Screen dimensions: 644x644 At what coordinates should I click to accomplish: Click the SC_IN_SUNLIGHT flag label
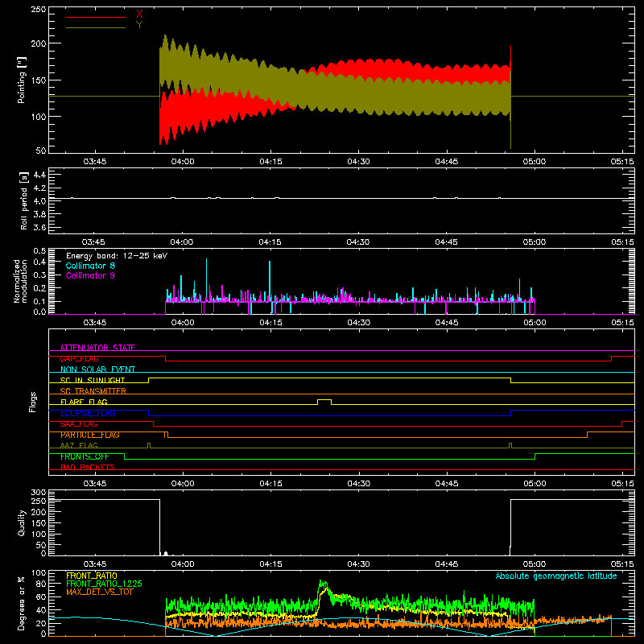[93, 380]
